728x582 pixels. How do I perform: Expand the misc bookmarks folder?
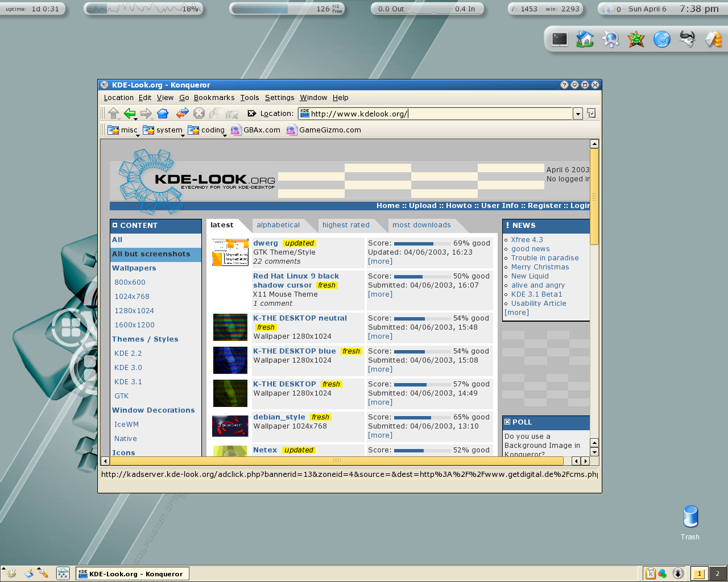point(123,130)
